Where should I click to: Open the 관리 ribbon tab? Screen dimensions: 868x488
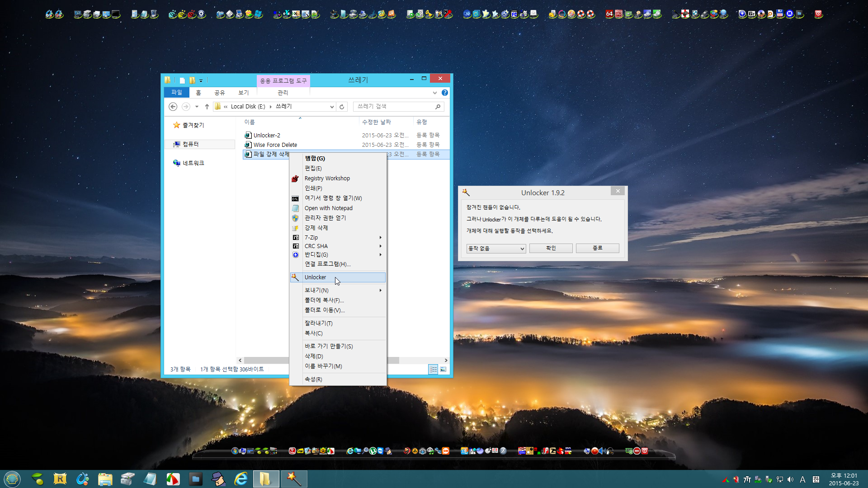point(283,93)
